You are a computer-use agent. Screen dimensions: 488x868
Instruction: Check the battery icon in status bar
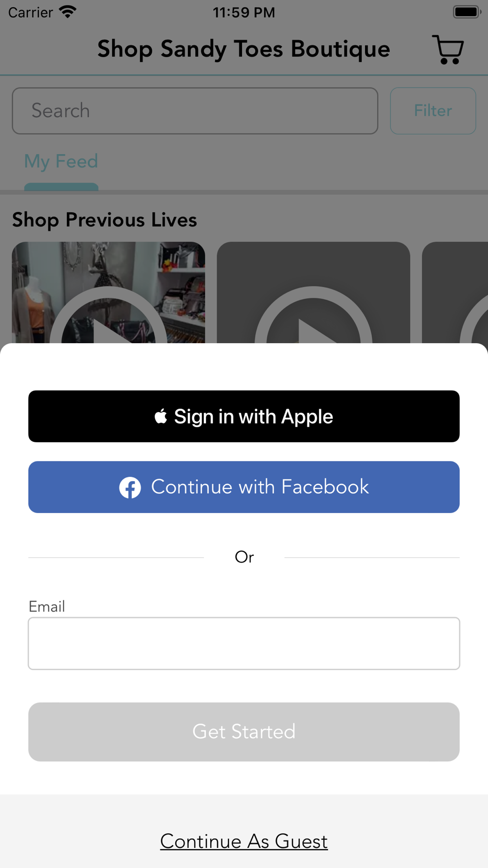(467, 12)
